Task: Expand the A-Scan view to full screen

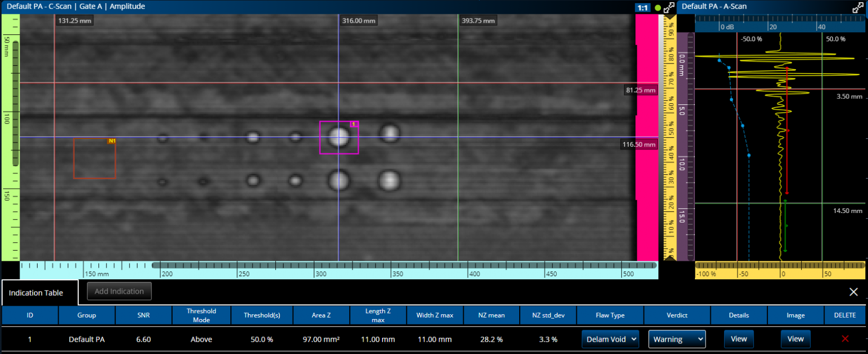Action: (x=858, y=7)
